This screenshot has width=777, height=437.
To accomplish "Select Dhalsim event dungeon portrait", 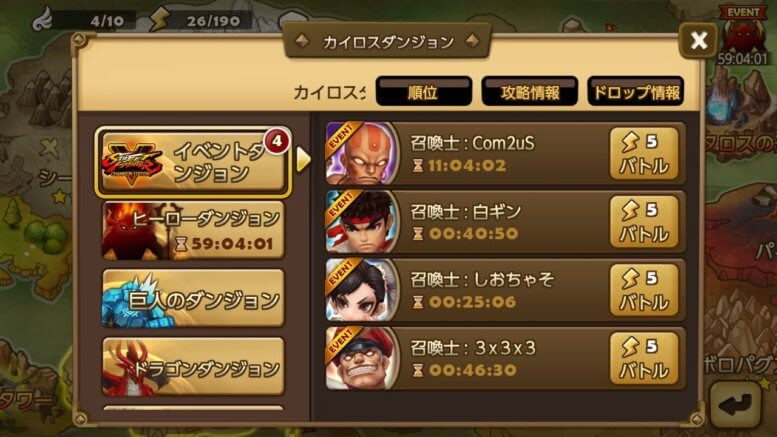I will pos(362,154).
